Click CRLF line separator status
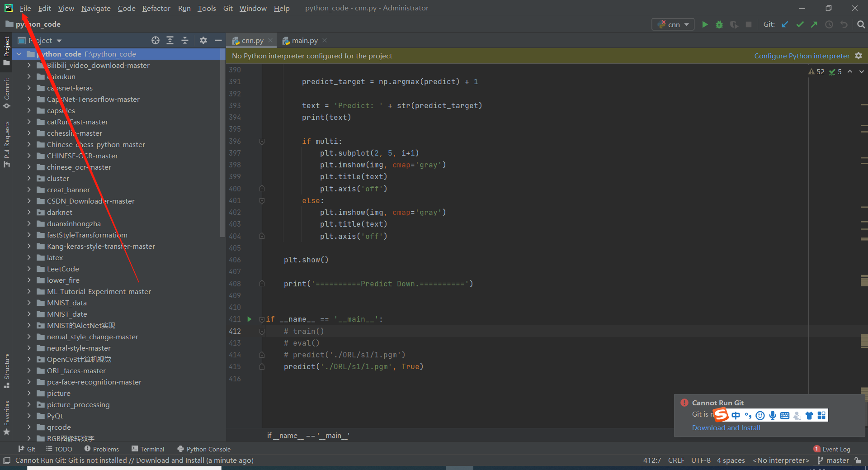Image resolution: width=868 pixels, height=470 pixels. 676,461
